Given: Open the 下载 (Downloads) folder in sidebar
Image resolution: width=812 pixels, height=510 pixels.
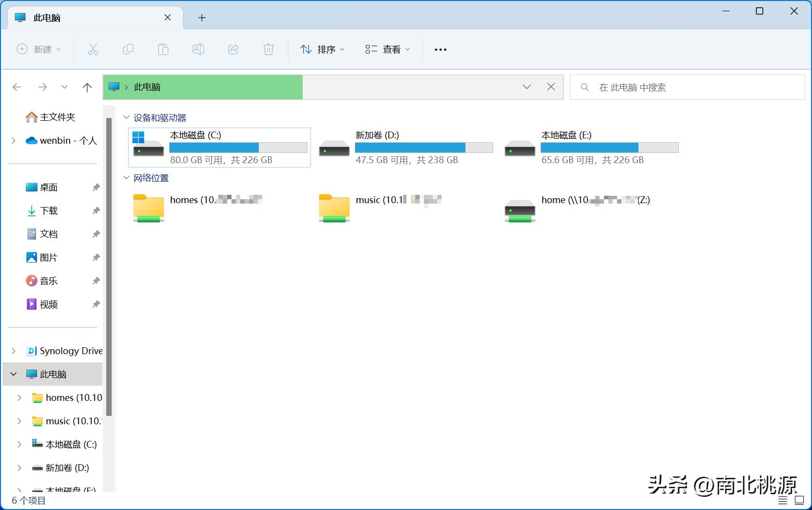Looking at the screenshot, I should click(49, 211).
